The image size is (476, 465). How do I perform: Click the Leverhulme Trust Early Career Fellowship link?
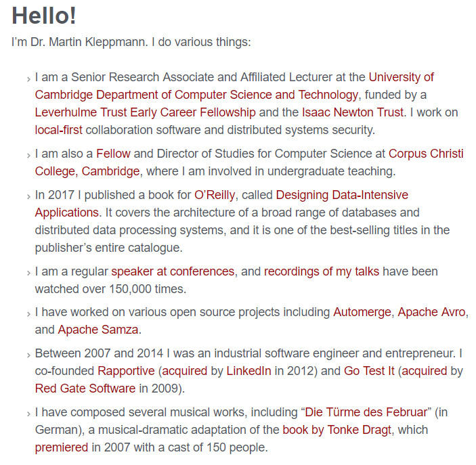click(145, 112)
